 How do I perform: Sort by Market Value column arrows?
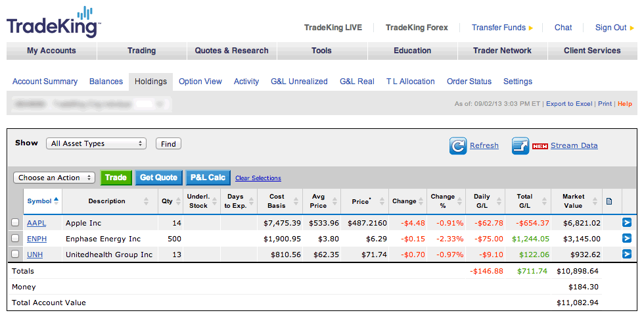(x=595, y=201)
